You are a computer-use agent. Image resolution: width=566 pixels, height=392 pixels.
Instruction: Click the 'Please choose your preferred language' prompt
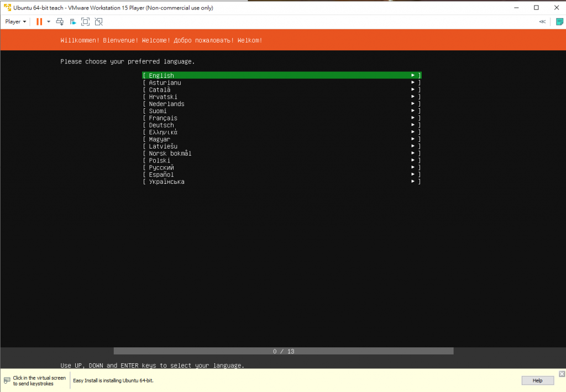(x=128, y=62)
